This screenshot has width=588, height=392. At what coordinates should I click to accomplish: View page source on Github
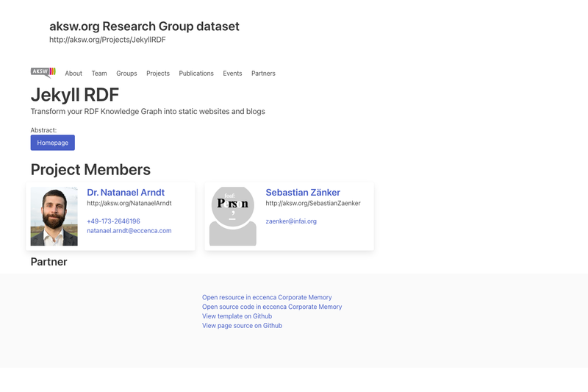coord(243,326)
